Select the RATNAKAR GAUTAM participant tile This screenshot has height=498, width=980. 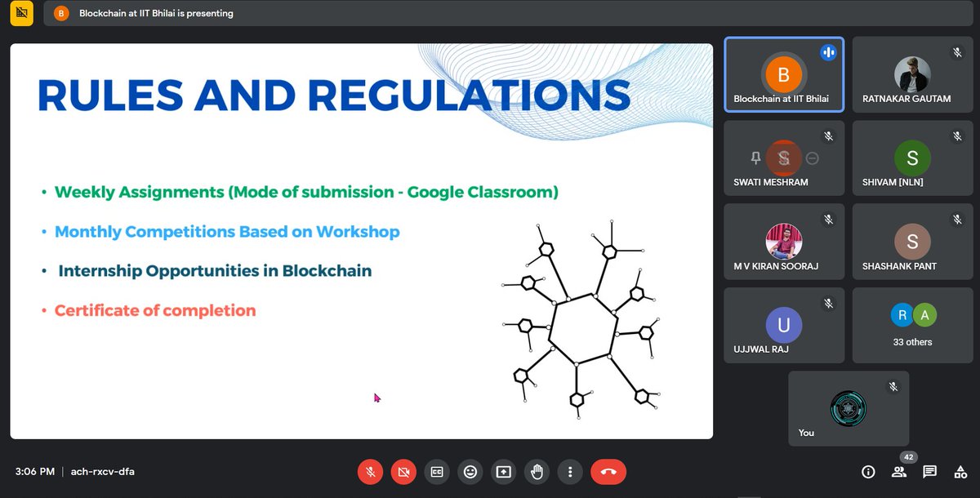[x=913, y=74]
